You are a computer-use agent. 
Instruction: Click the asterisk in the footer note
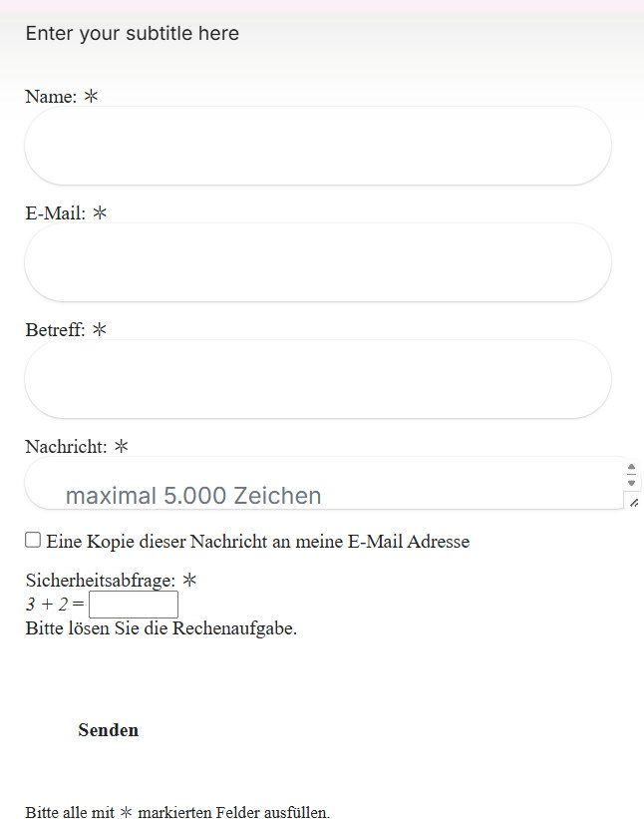(x=126, y=812)
